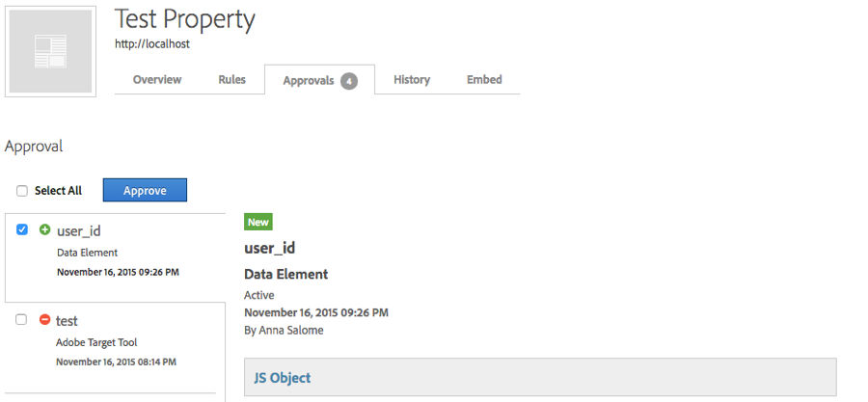Screen dimensions: 868x402
Task: Click the user_id heading in detail pane
Action: [x=270, y=249]
